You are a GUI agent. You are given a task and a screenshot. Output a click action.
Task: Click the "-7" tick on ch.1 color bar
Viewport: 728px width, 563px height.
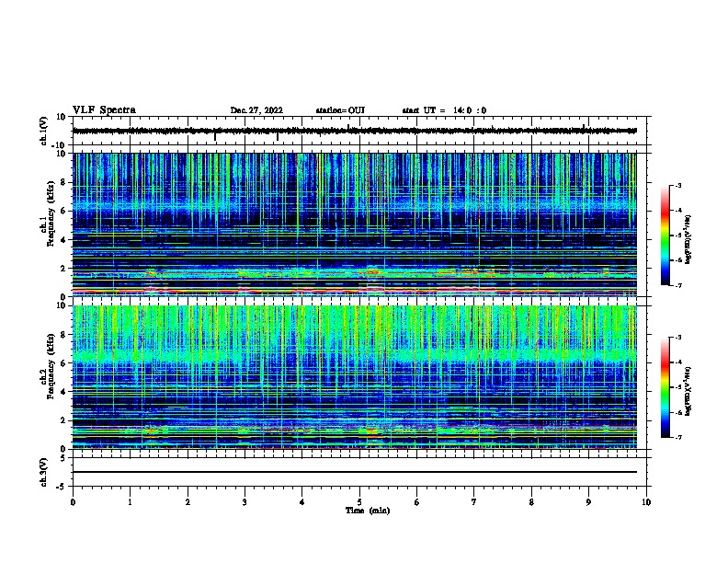click(677, 285)
